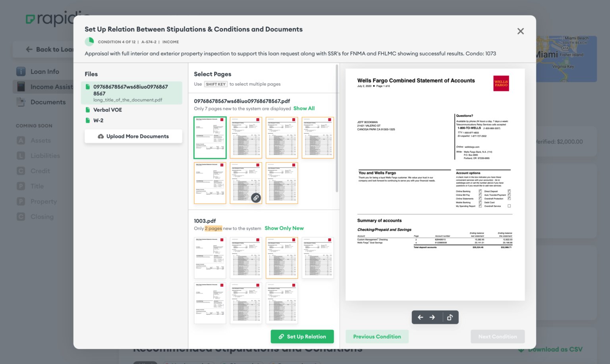Go to the Next Condition
This screenshot has width=610, height=364.
point(498,337)
